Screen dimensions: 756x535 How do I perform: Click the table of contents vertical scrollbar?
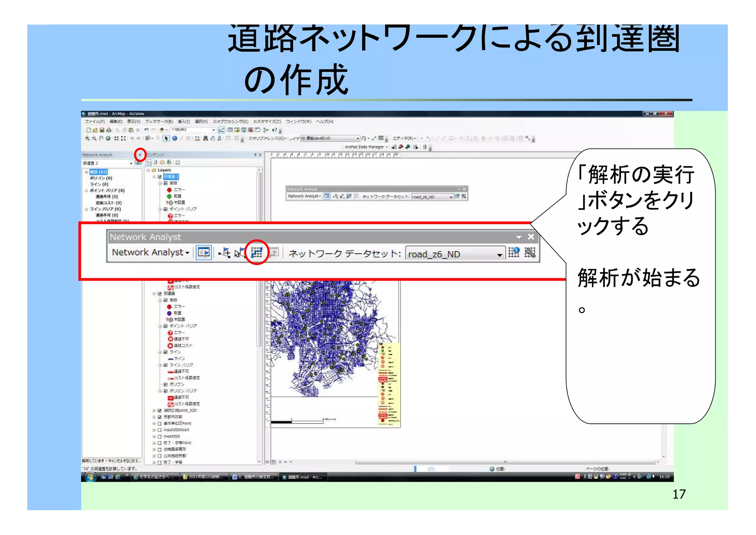coord(259,316)
